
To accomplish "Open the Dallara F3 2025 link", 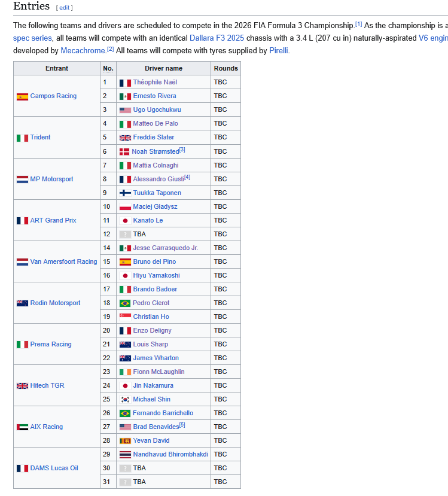I will (217, 38).
